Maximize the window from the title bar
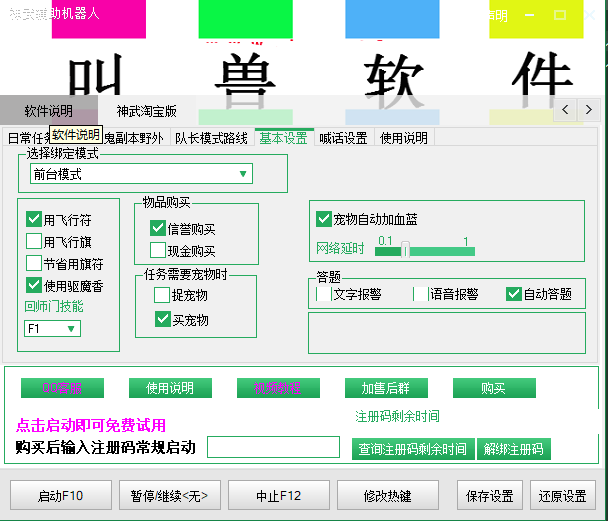Screen dimensions: 608x521 point(560,15)
